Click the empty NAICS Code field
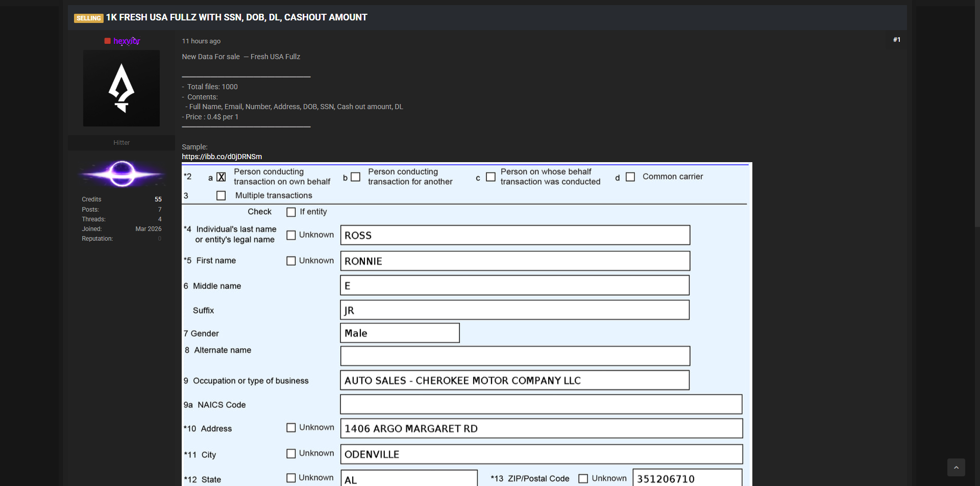 (541, 404)
